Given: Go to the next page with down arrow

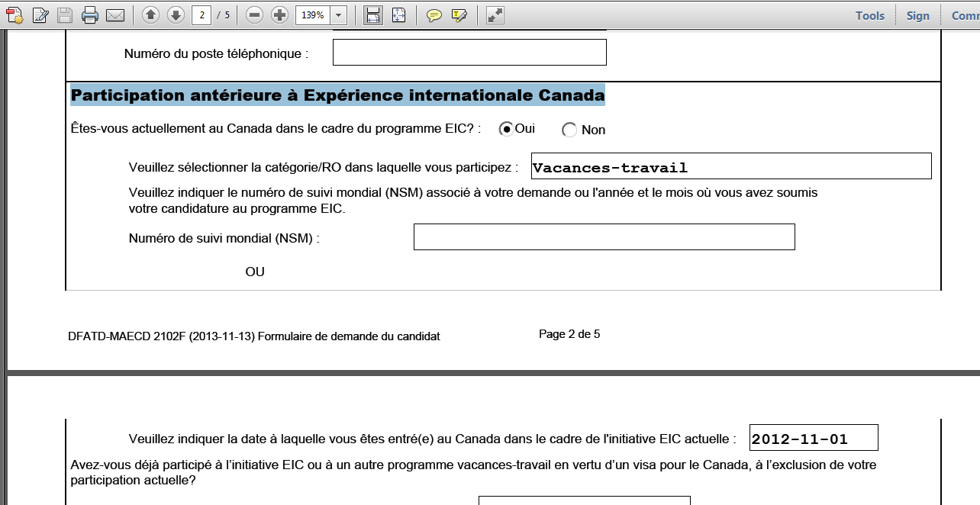Looking at the screenshot, I should (x=176, y=15).
